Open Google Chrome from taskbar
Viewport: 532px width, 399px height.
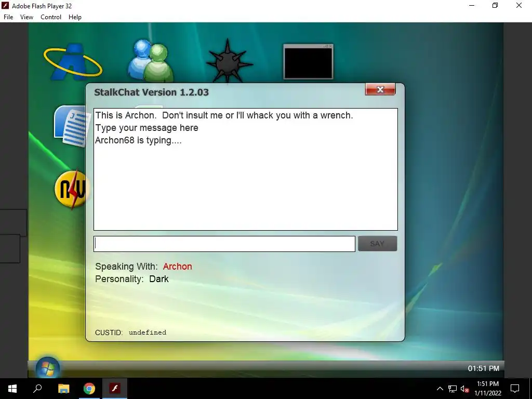click(x=89, y=389)
